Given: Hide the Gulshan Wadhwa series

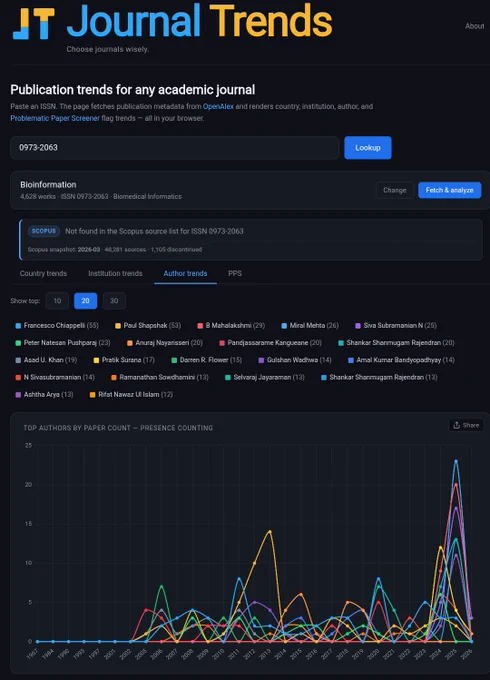Looking at the screenshot, I should [295, 360].
